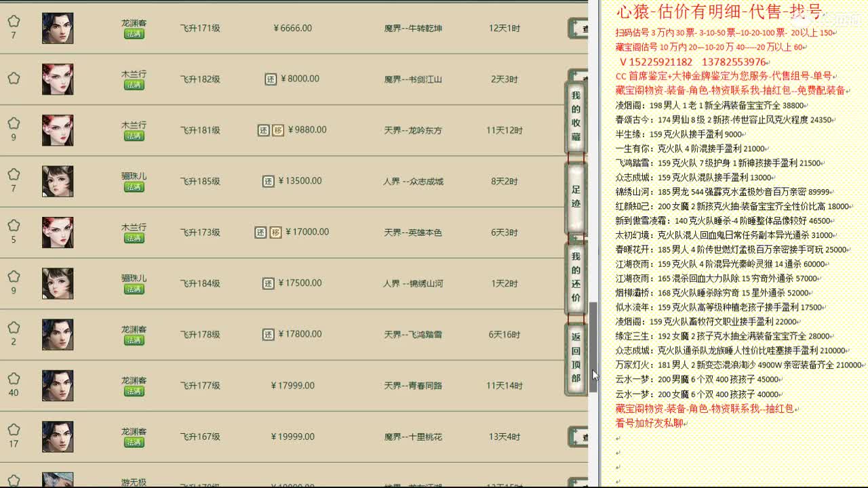The width and height of the screenshot is (868, 488).
Task: Click 法满 badge in 飞升181级 row
Action: [134, 136]
